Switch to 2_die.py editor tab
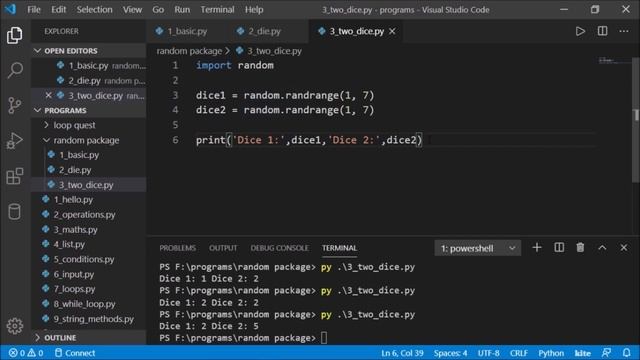The image size is (640, 360). [x=264, y=31]
